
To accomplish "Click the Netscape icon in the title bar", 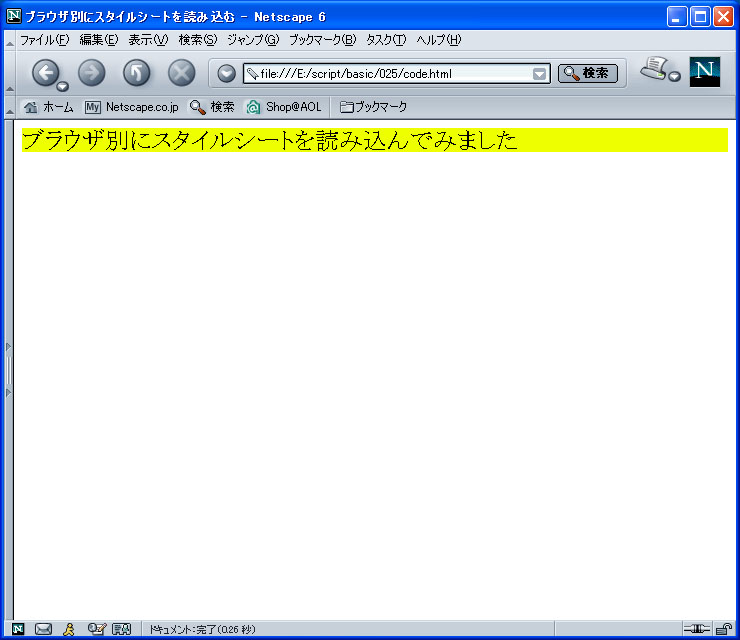I will 14,16.
